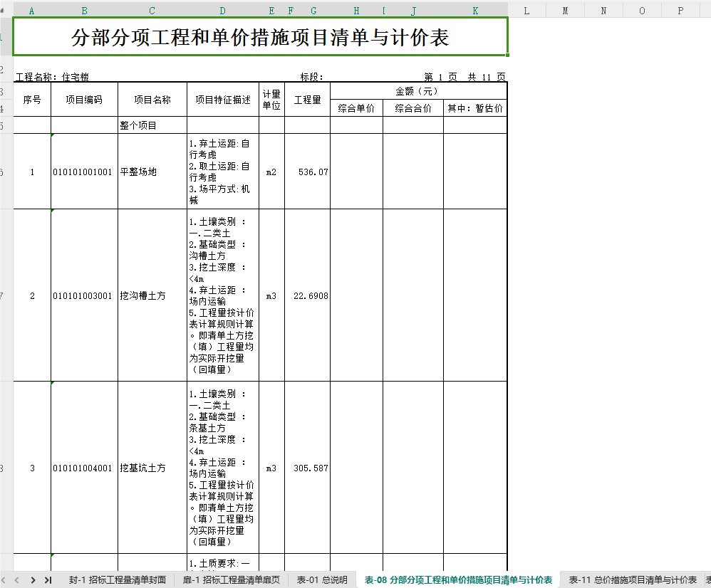711x588 pixels.
Task: Select quantity cell 22.6908
Action: 308,295
